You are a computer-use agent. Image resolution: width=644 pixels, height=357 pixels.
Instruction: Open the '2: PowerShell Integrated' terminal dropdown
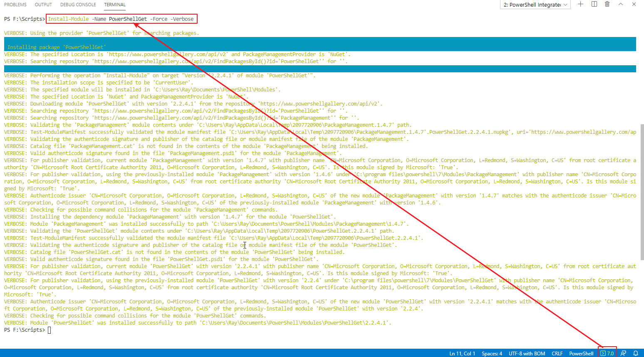click(535, 4)
